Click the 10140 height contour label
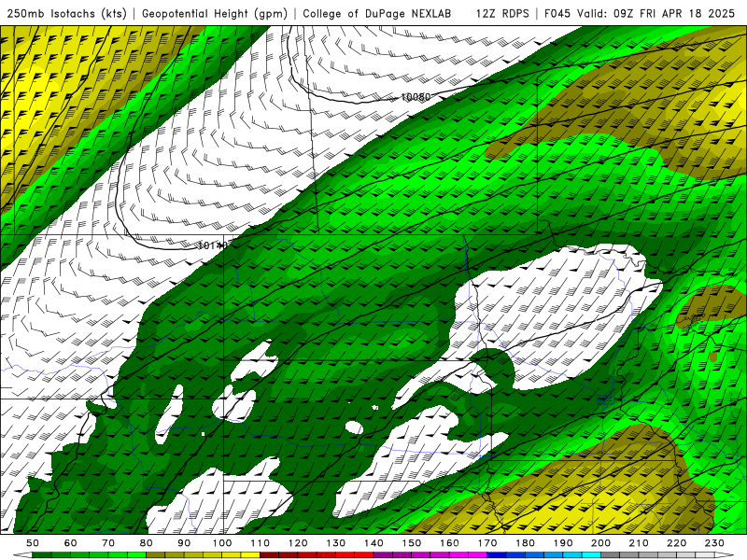 click(212, 245)
